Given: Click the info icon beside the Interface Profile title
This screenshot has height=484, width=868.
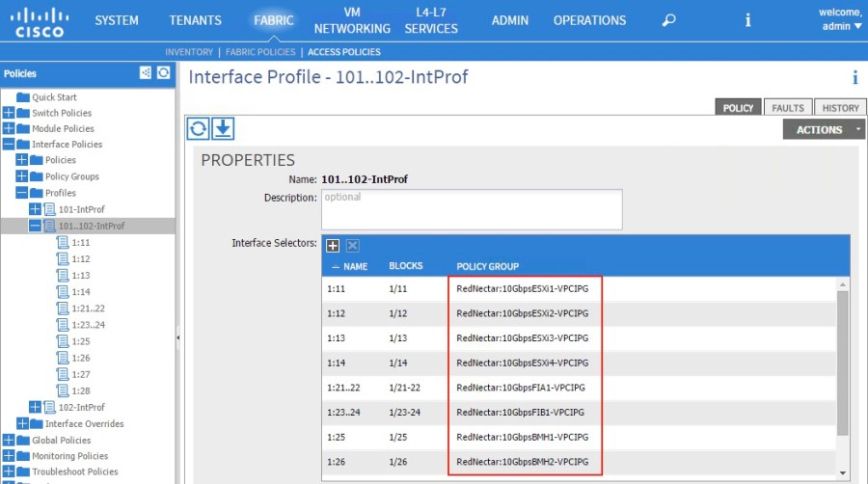Looking at the screenshot, I should point(854,78).
